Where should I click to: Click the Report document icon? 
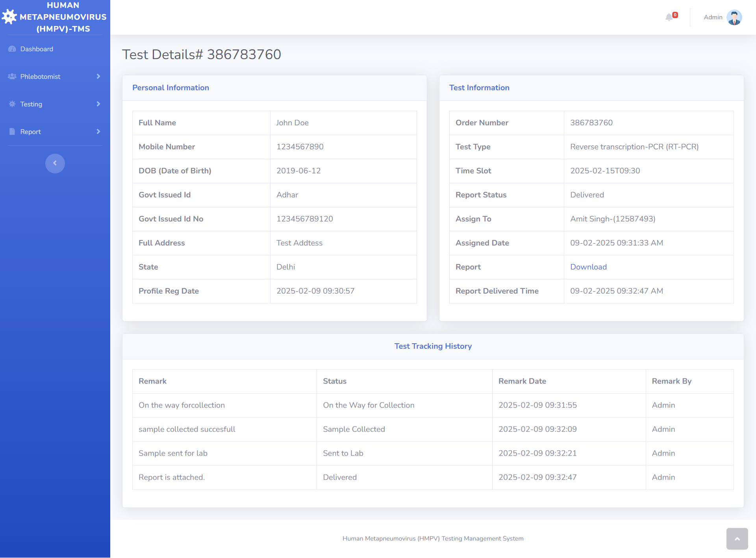(x=11, y=131)
